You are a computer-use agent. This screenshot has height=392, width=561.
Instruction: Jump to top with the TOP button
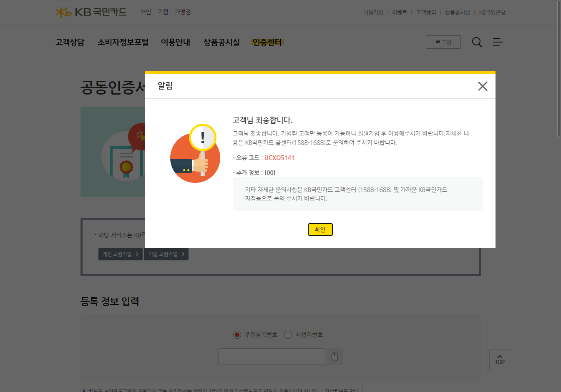[x=500, y=360]
